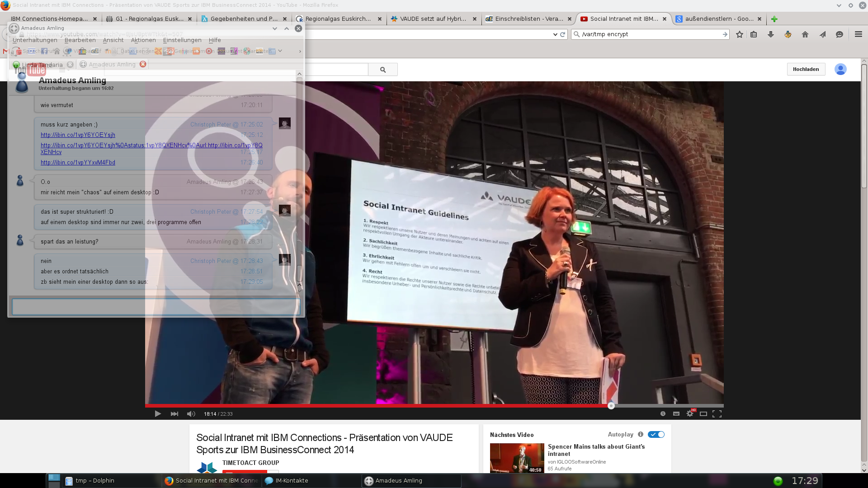
Task: Click the Firefox chat bubble icon
Action: (x=840, y=34)
